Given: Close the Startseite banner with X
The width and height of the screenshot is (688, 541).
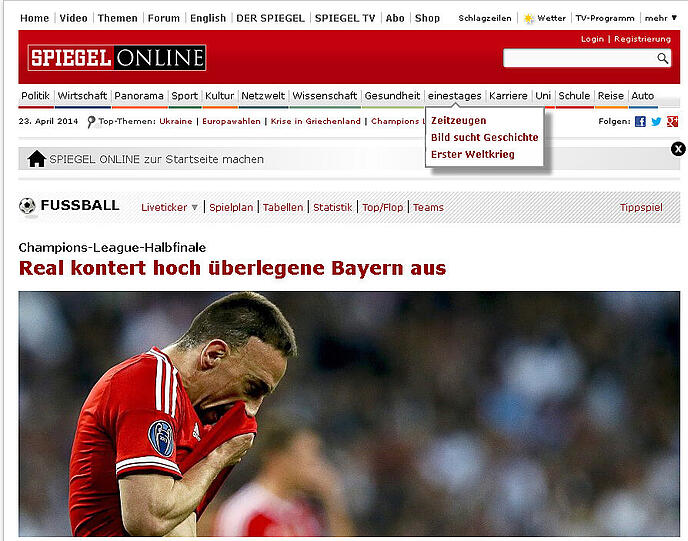Looking at the screenshot, I should pos(678,149).
